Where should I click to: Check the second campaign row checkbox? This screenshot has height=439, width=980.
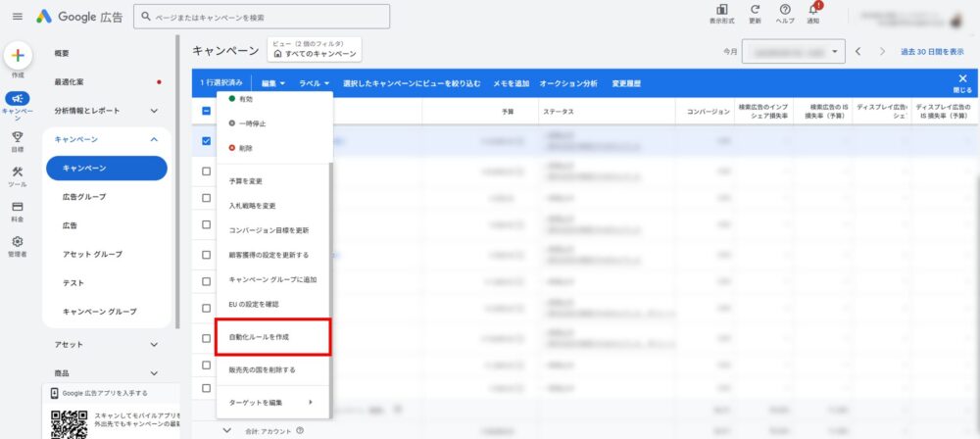(x=206, y=171)
